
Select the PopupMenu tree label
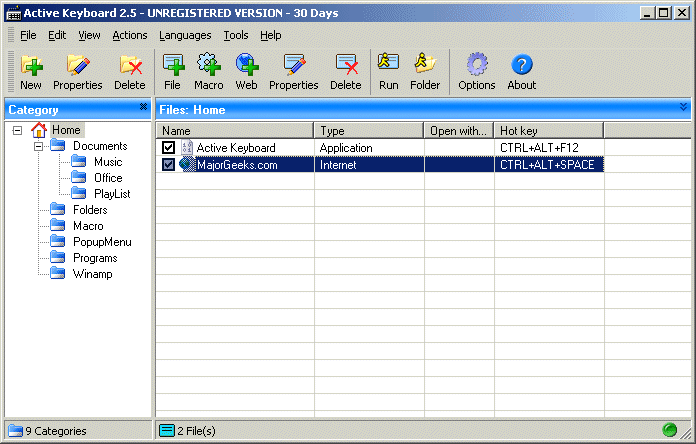tap(102, 242)
